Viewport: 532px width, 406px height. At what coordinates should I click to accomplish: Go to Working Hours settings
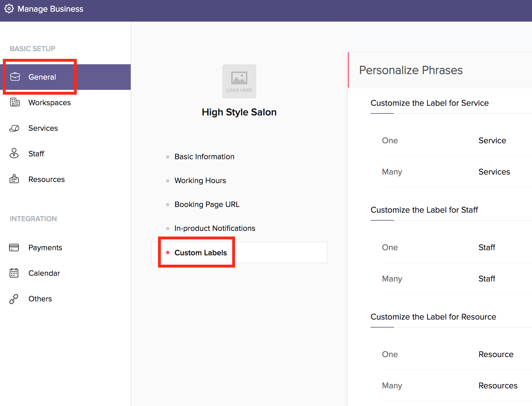tap(200, 181)
